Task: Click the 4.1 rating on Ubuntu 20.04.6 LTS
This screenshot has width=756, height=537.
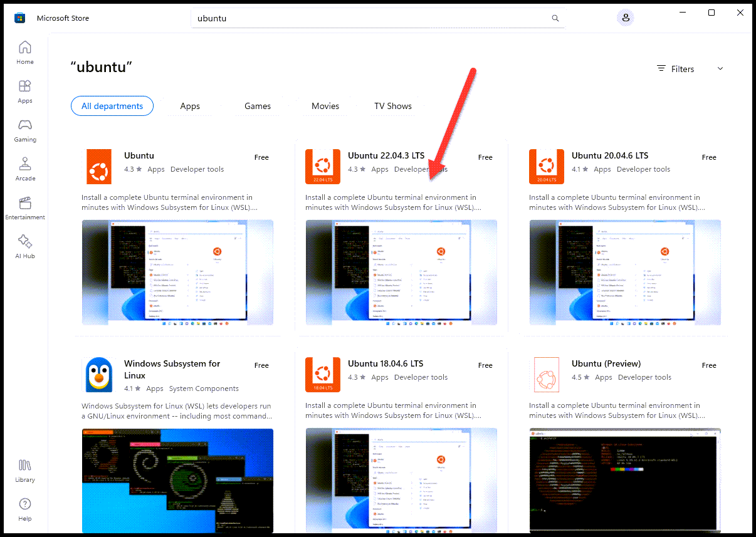Action: (x=581, y=169)
